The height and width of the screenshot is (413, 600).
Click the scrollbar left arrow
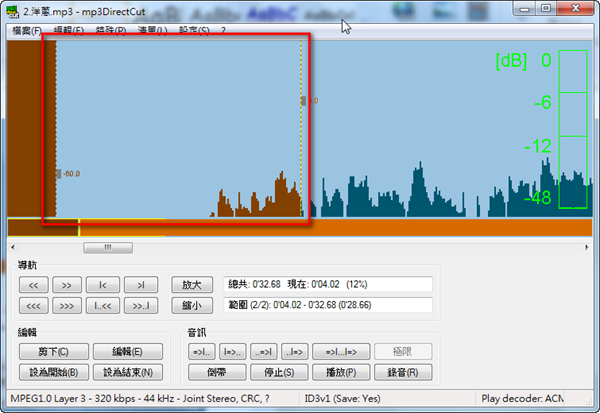13,248
